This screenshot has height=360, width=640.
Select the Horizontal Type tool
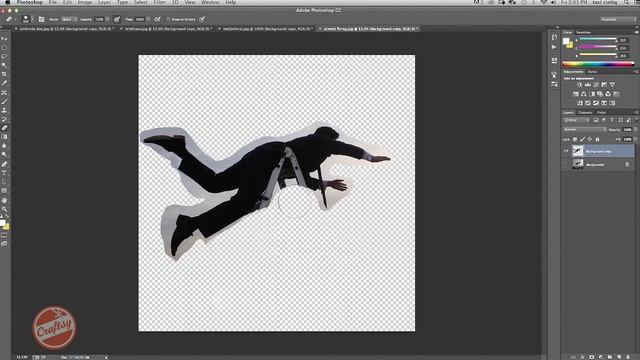tap(4, 173)
